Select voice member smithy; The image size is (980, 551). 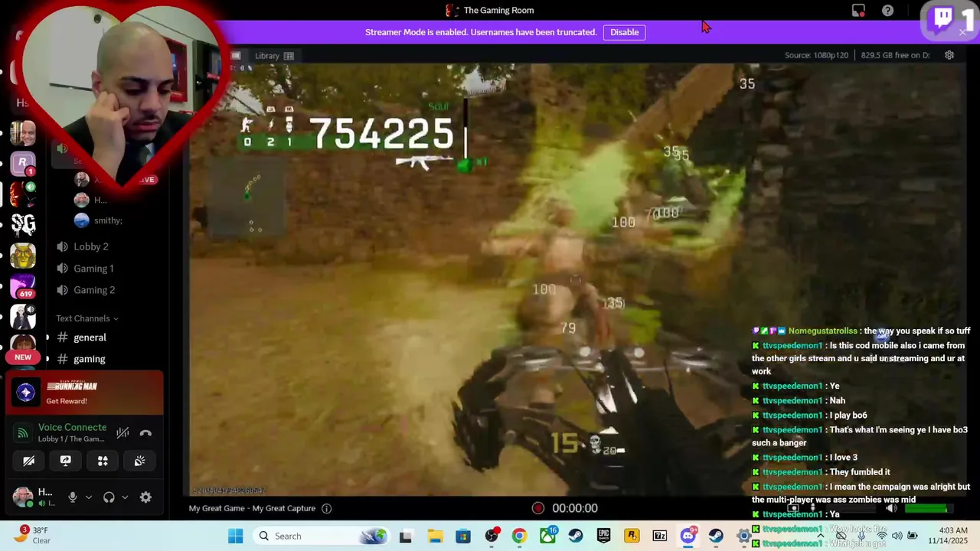click(108, 220)
